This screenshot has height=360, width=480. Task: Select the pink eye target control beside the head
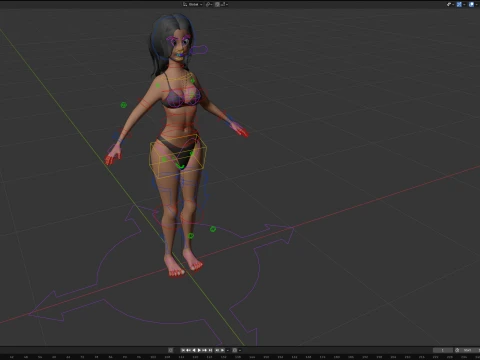(x=200, y=50)
